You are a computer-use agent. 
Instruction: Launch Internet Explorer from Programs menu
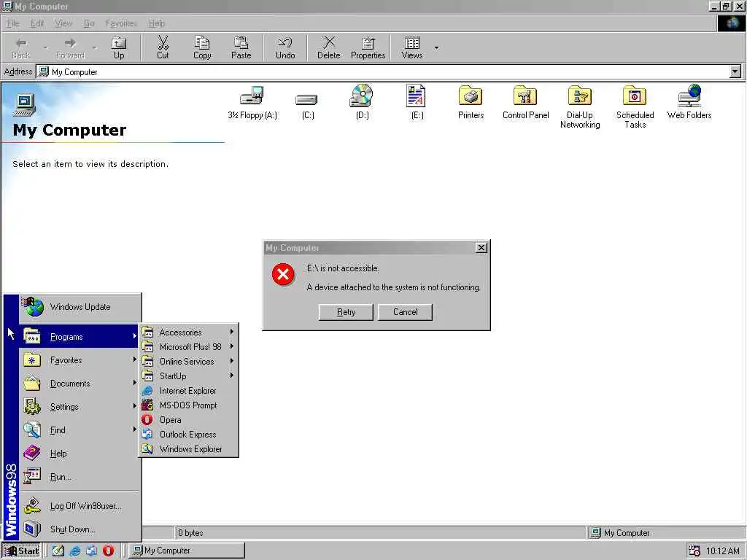189,391
